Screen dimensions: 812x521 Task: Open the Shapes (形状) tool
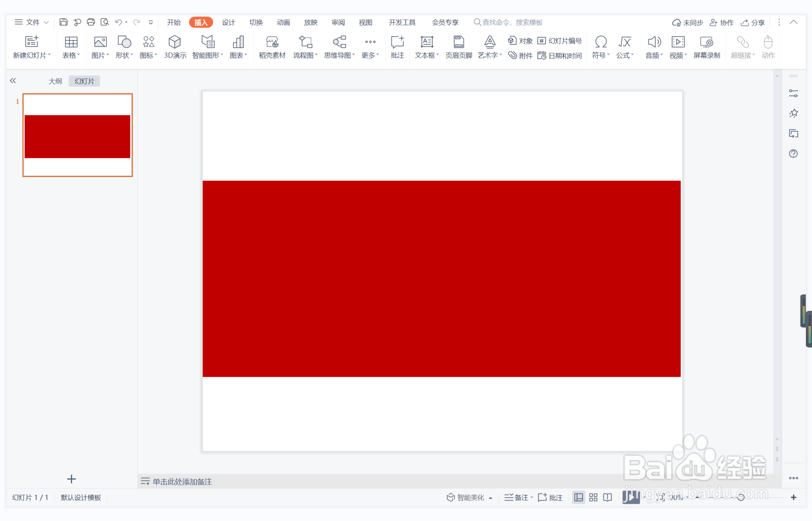124,47
